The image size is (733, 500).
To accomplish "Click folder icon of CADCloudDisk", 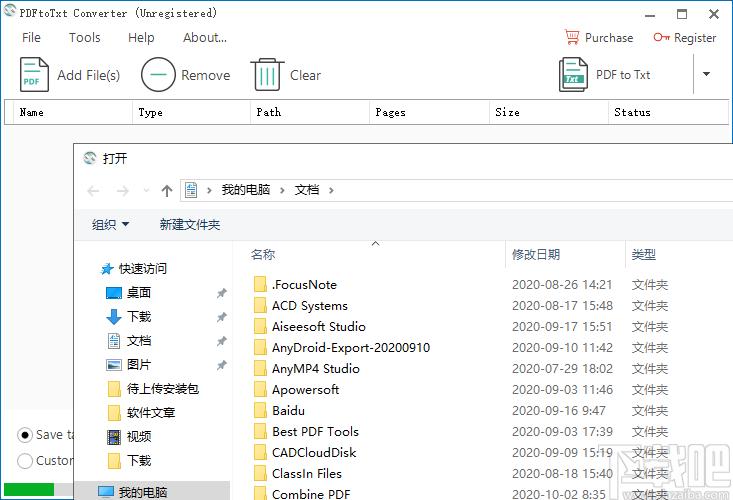I will pos(260,453).
